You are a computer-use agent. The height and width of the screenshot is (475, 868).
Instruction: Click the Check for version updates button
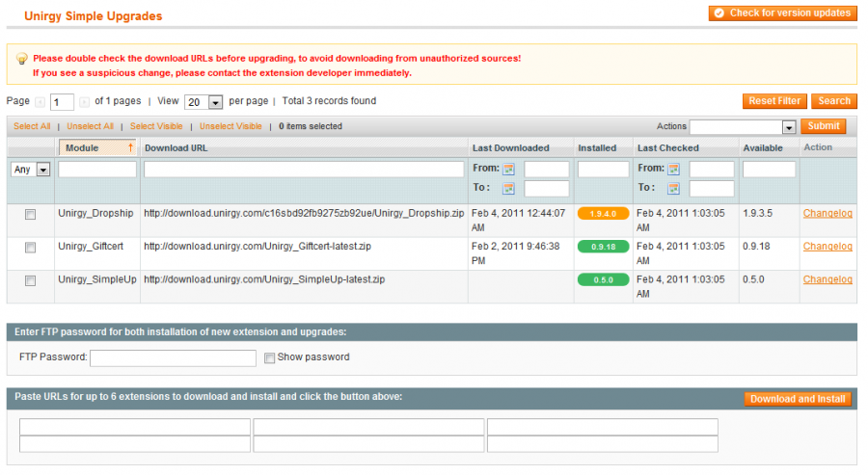pyautogui.click(x=783, y=13)
